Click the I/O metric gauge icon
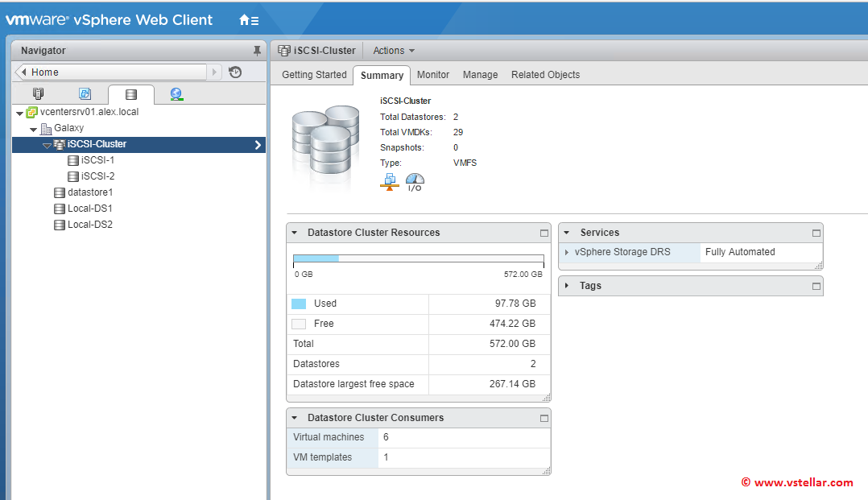 415,183
